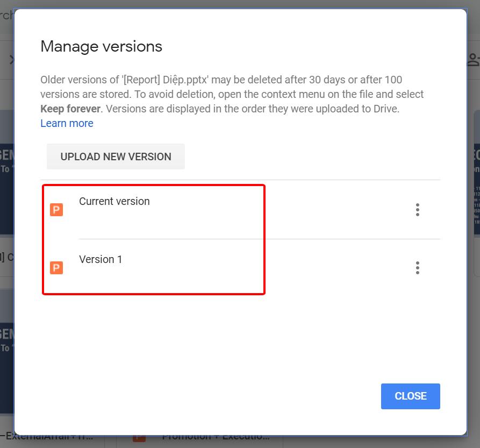The image size is (480, 448).
Task: Open the three-dot menu for Current version
Action: point(417,210)
